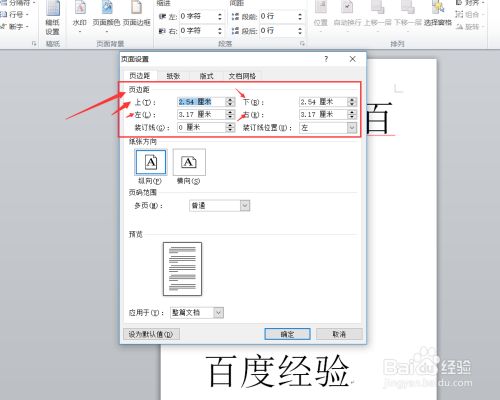Click the 取消 cancel button
This screenshot has height=400, width=500.
tap(339, 334)
